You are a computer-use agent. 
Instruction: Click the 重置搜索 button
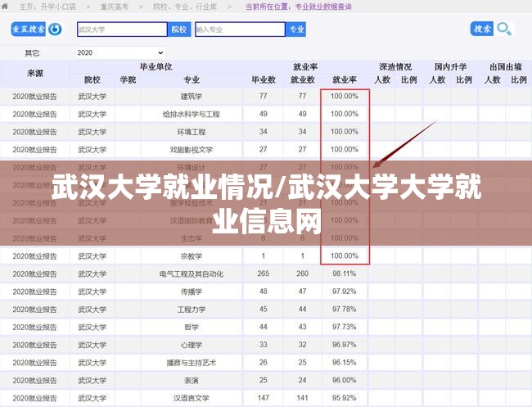(x=29, y=29)
